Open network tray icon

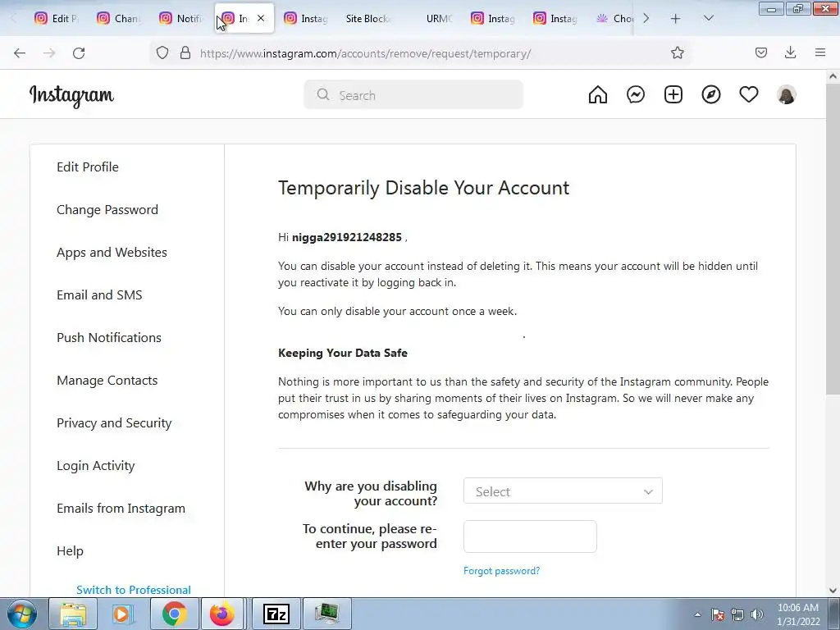point(737,614)
